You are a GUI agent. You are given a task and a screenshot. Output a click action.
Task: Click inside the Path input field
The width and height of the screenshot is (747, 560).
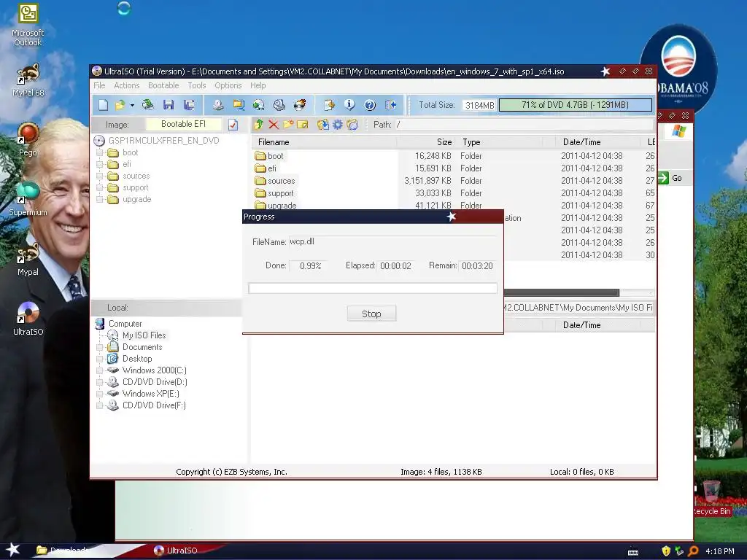[x=524, y=124]
